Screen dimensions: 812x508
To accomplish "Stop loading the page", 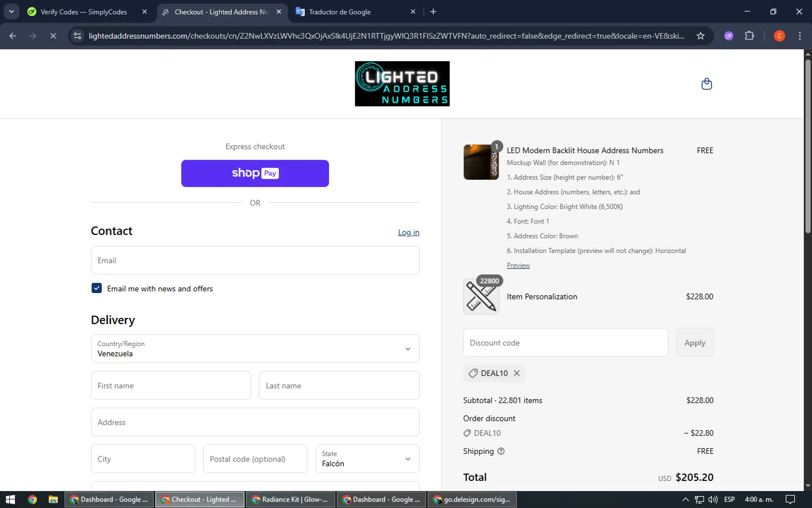I will pyautogui.click(x=53, y=36).
